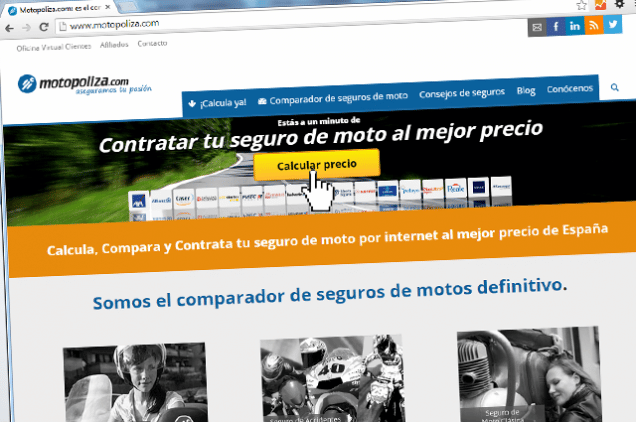The image size is (636, 422).
Task: Open the Twitter social icon
Action: point(612,24)
